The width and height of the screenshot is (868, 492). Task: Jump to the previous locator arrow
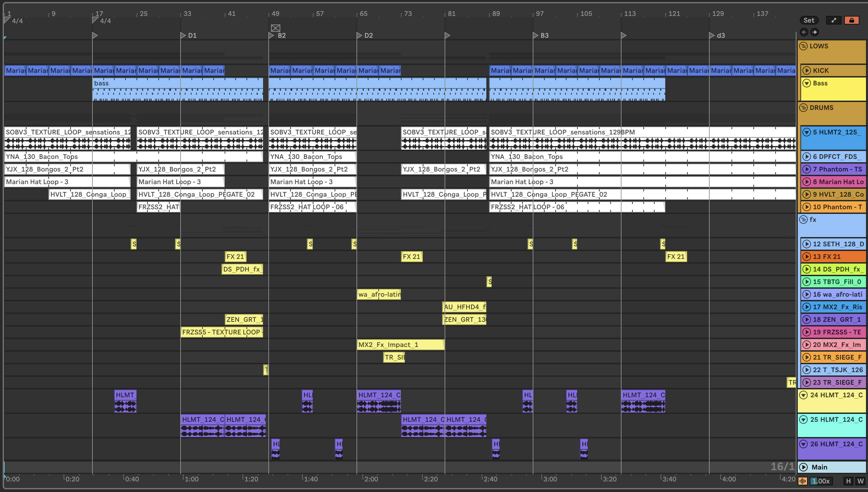pyautogui.click(x=804, y=32)
